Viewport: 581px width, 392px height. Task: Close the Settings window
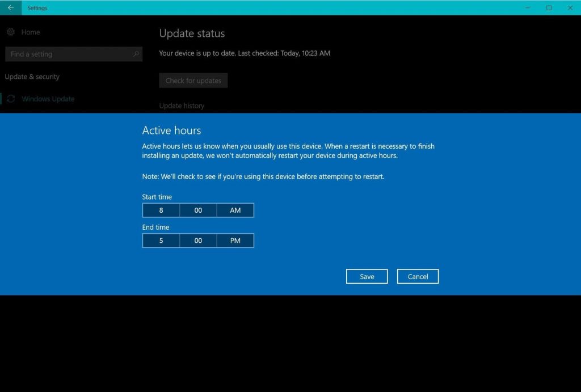[570, 8]
